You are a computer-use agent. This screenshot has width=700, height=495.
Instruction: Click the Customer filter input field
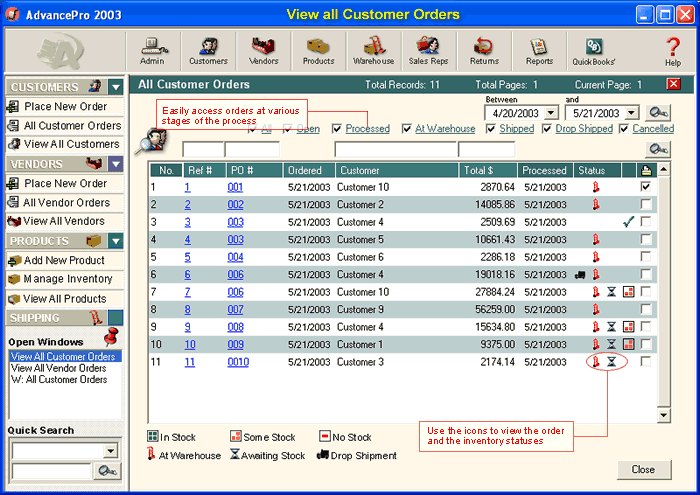(x=396, y=149)
